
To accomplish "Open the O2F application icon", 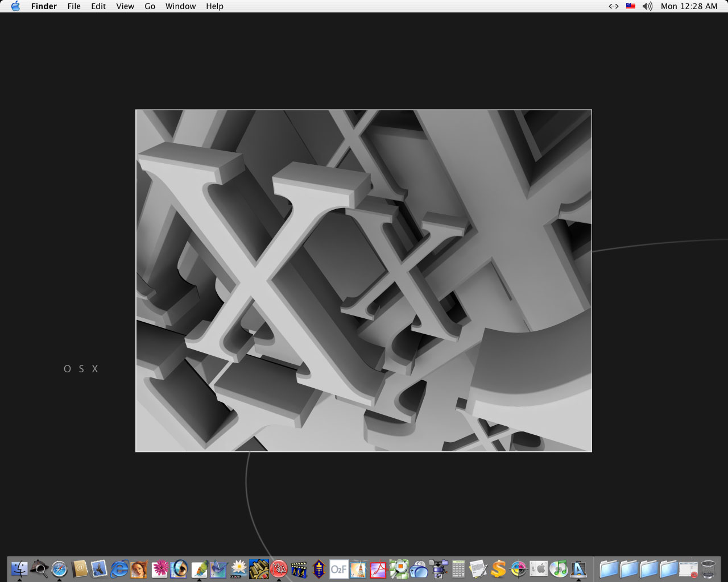I will pyautogui.click(x=339, y=568).
